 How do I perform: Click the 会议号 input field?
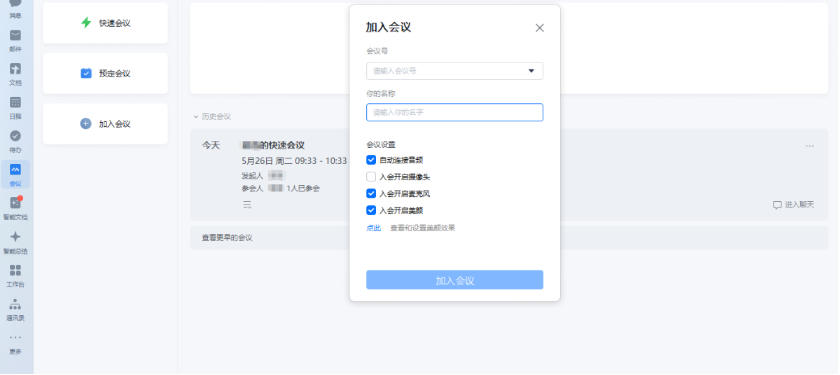[454, 71]
